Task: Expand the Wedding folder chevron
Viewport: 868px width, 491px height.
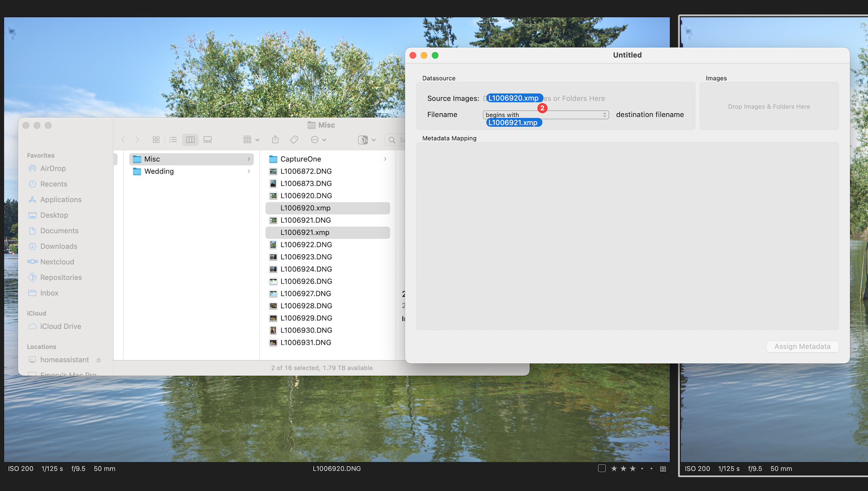Action: (x=249, y=171)
